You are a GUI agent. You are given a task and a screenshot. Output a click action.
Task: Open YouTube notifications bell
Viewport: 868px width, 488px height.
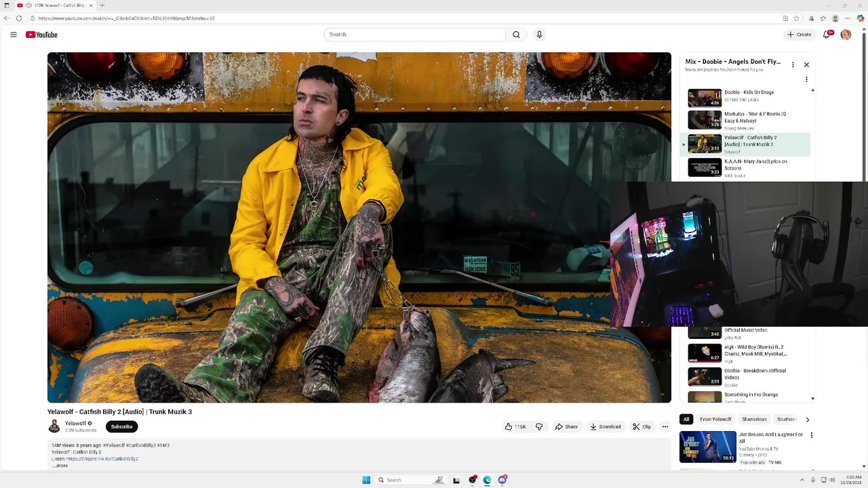pyautogui.click(x=827, y=35)
